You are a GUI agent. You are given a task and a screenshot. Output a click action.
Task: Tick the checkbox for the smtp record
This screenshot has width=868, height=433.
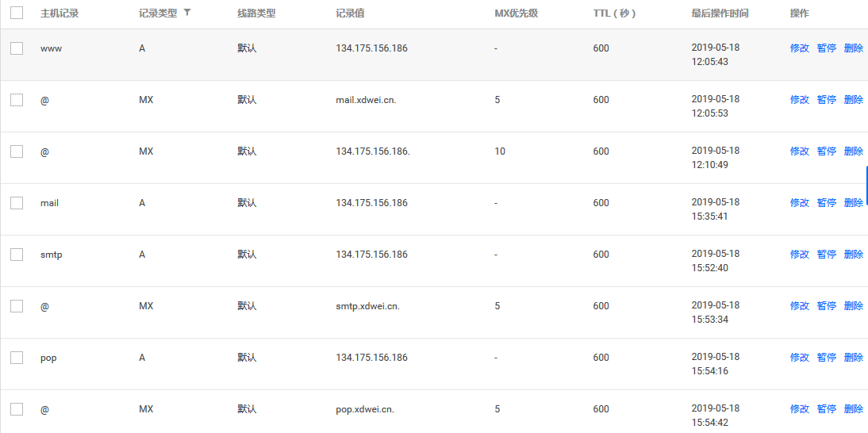click(x=17, y=255)
